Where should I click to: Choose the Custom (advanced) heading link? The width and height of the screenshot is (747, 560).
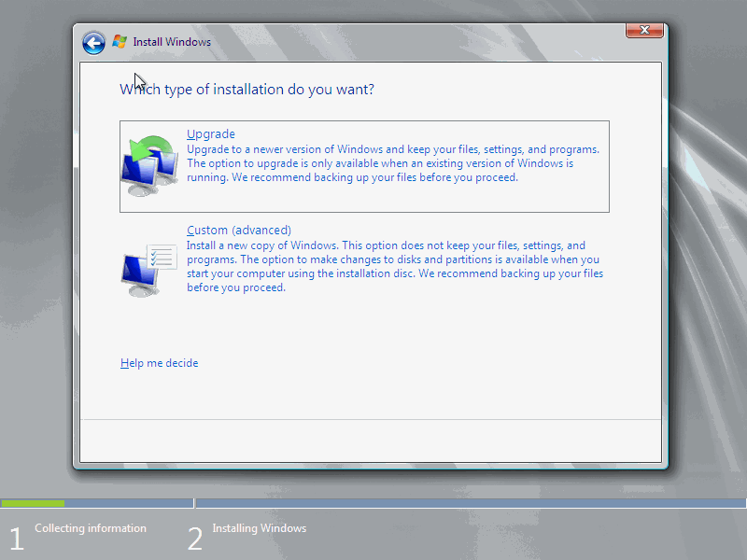point(239,230)
